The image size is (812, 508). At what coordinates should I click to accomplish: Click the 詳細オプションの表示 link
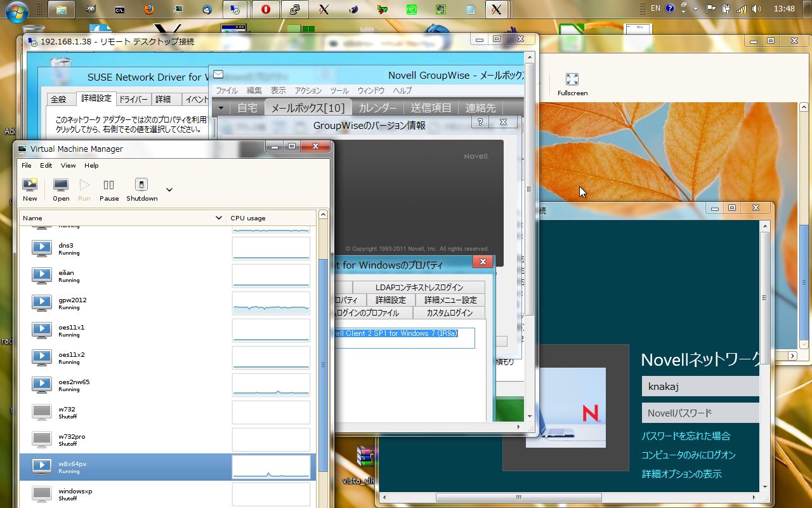click(681, 474)
